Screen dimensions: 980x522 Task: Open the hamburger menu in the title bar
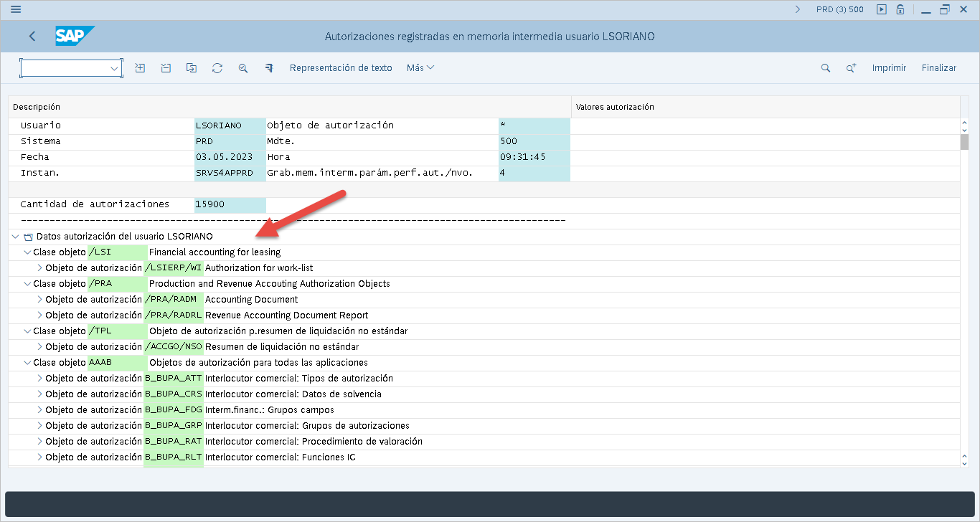pos(16,9)
